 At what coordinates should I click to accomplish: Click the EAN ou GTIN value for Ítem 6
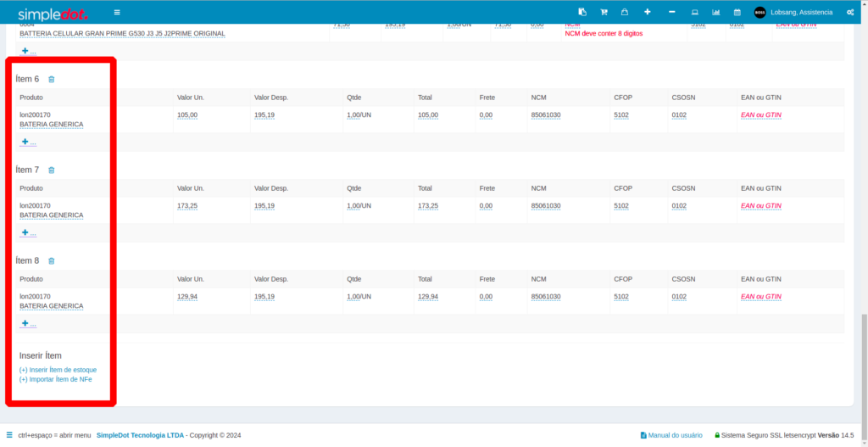(760, 115)
